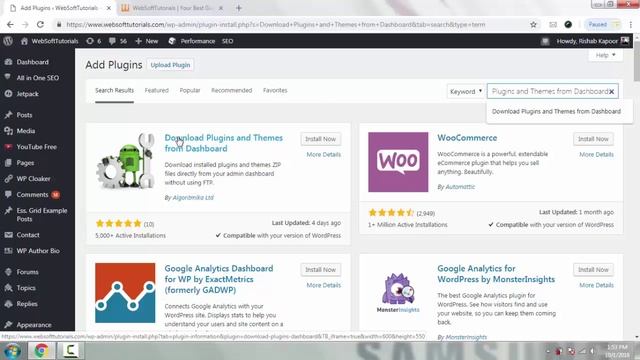Open Topics in sidebar
The height and width of the screenshot is (360, 640).
point(26,288)
